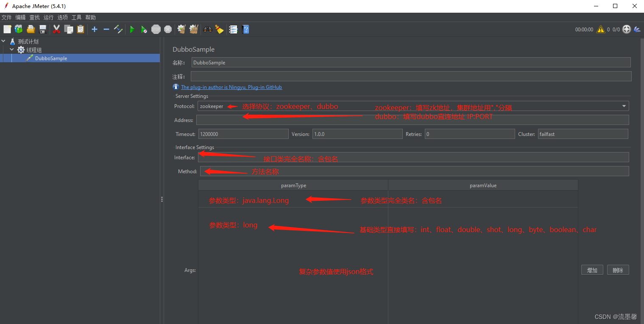Open Help with question mark icon
The height and width of the screenshot is (324, 644).
[245, 29]
